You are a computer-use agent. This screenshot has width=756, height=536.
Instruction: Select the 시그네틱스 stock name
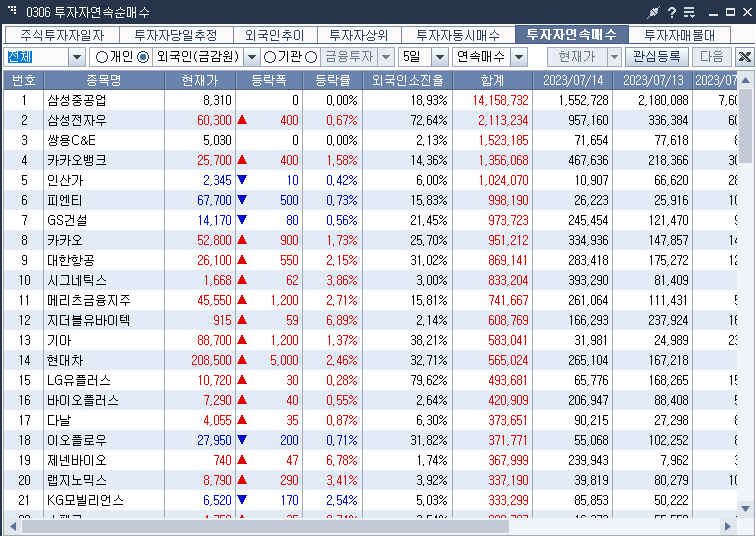(x=77, y=280)
